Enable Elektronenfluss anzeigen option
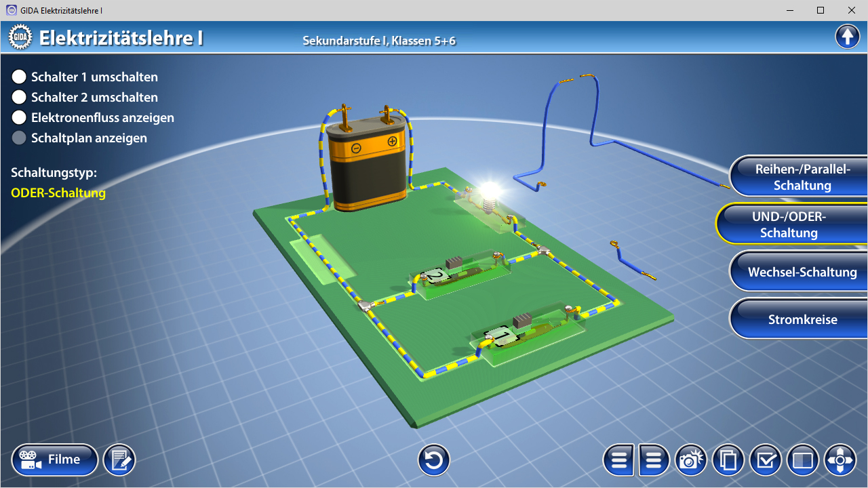868x488 pixels. pos(19,118)
